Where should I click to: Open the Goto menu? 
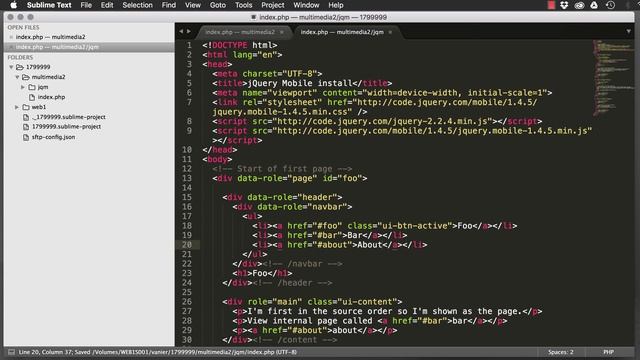[218, 5]
